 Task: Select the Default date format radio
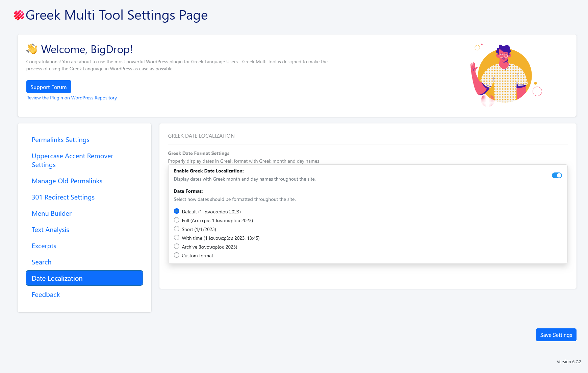click(177, 211)
